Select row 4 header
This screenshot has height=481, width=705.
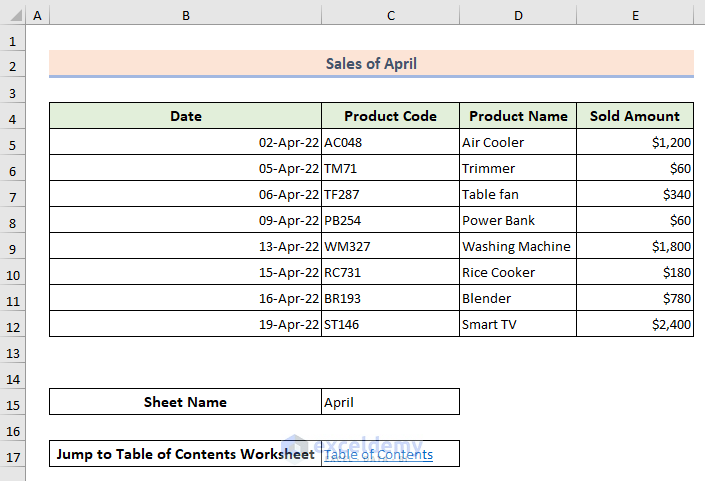tap(13, 116)
